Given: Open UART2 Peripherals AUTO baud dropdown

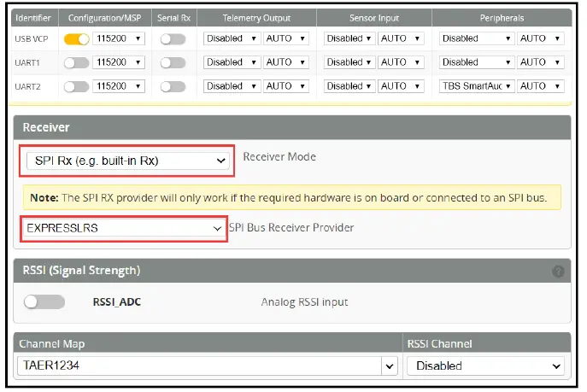Looking at the screenshot, I should tap(541, 86).
